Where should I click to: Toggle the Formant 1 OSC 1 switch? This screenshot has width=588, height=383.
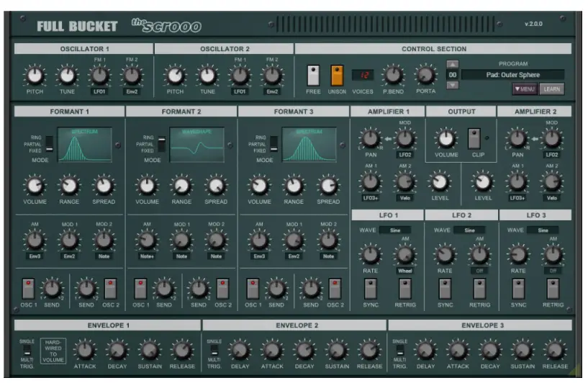pyautogui.click(x=28, y=289)
